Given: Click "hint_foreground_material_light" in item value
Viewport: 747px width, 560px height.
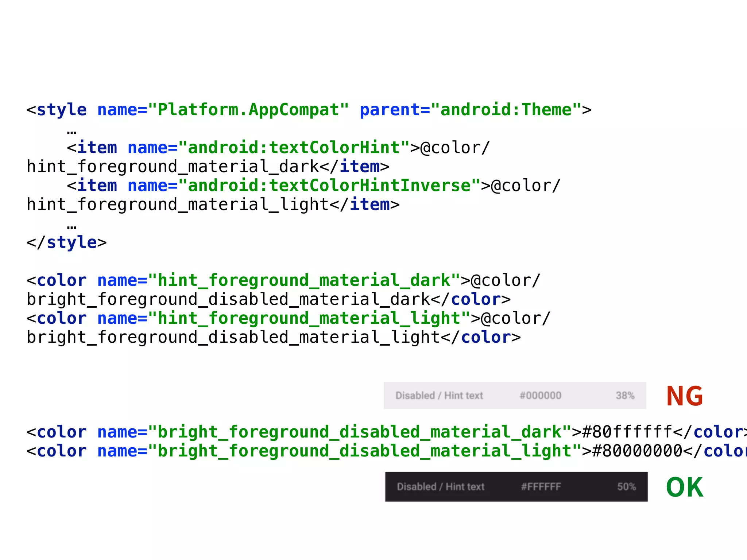Looking at the screenshot, I should (x=178, y=205).
